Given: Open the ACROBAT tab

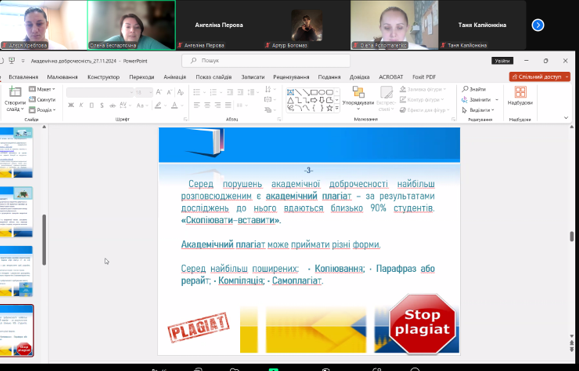Looking at the screenshot, I should tap(391, 77).
